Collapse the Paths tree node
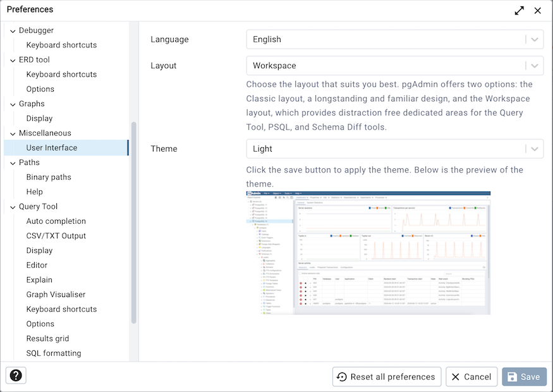 [13, 163]
